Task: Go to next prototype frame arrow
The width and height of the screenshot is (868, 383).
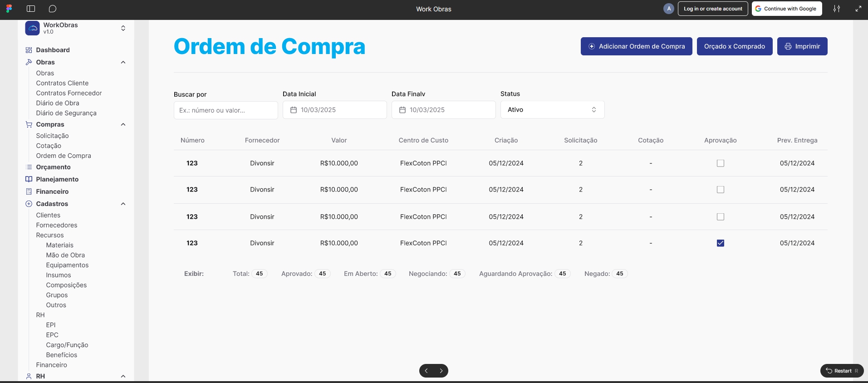Action: pos(441,371)
